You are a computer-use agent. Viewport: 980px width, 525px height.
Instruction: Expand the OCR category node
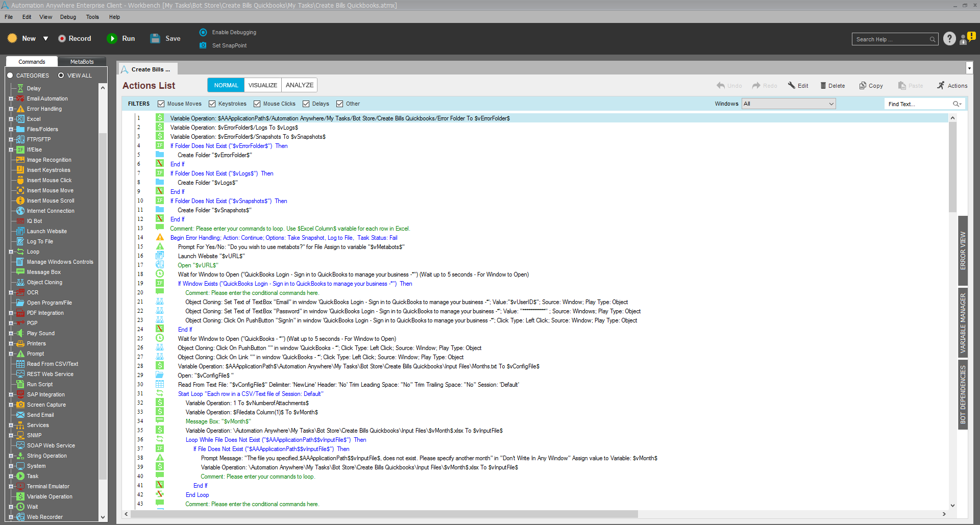point(11,293)
